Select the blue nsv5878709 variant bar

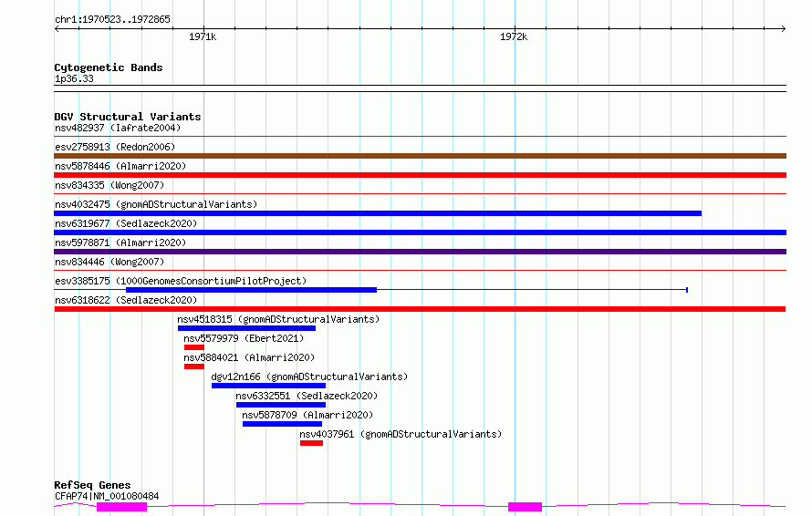coord(282,424)
